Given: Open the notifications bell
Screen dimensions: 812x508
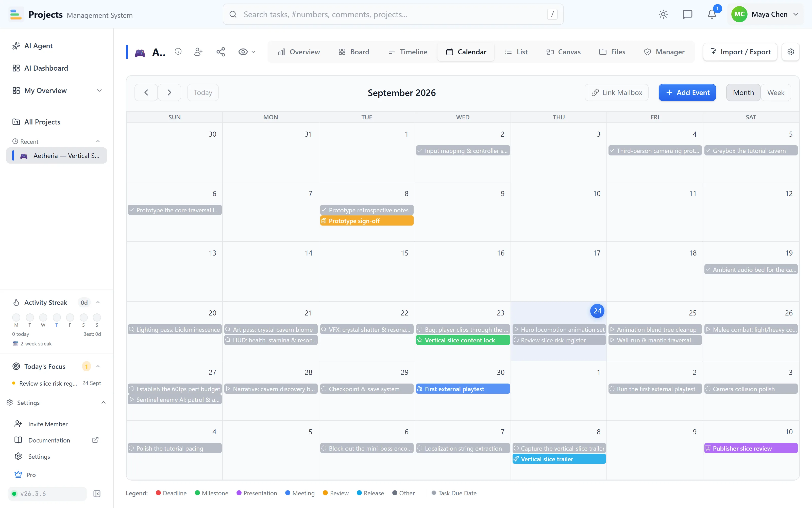Looking at the screenshot, I should pyautogui.click(x=712, y=14).
